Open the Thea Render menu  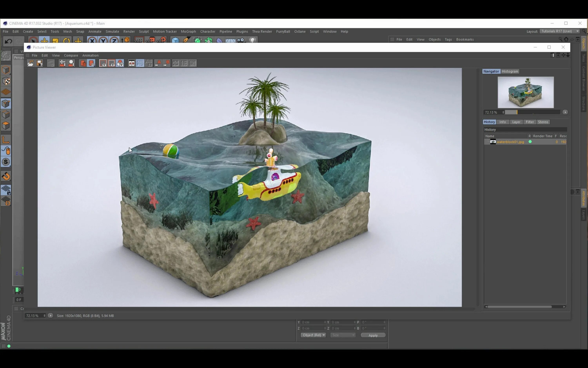click(262, 31)
